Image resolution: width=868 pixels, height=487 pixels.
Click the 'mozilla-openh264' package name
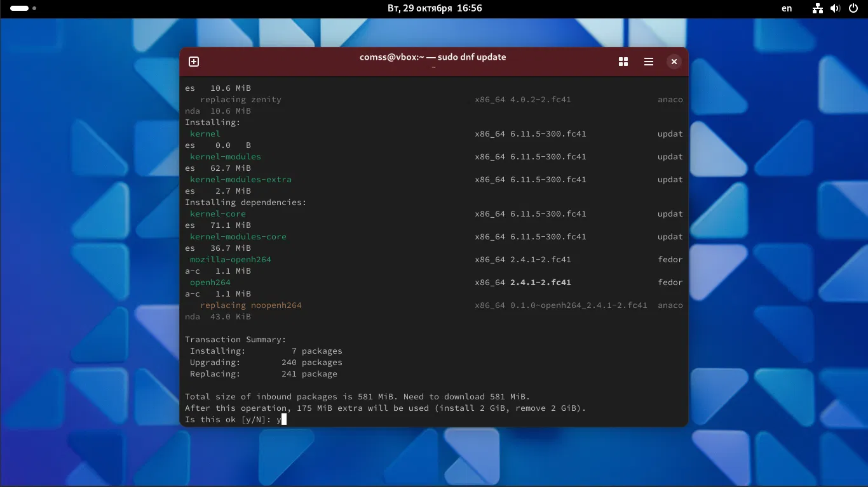(x=231, y=260)
